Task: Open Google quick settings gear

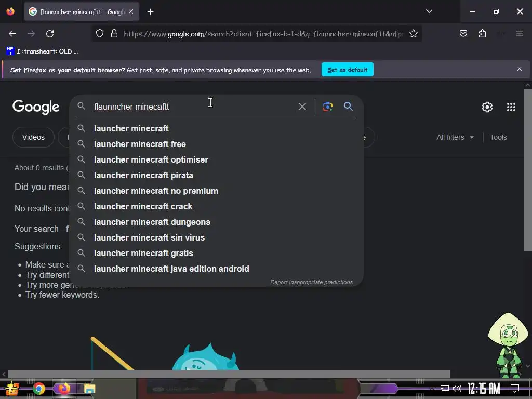Action: [x=487, y=107]
